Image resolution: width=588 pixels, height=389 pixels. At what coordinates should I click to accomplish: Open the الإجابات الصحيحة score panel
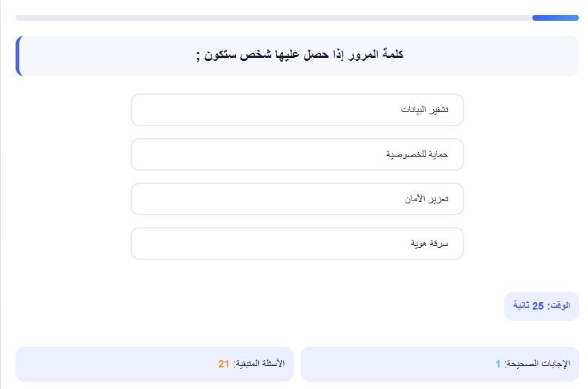[x=440, y=364]
